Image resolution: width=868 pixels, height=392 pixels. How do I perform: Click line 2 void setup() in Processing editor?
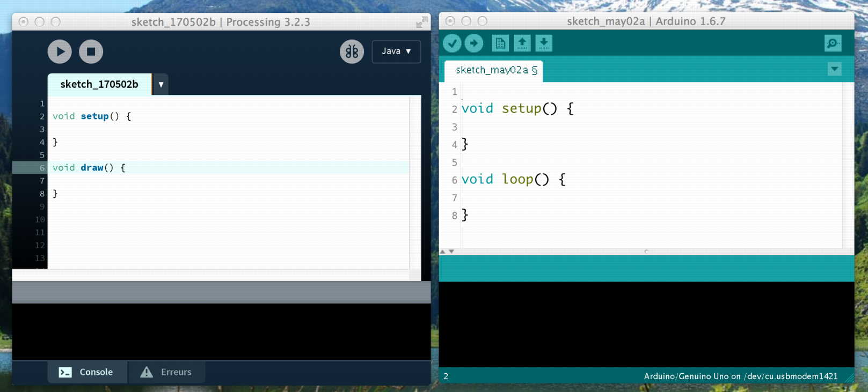[228, 116]
